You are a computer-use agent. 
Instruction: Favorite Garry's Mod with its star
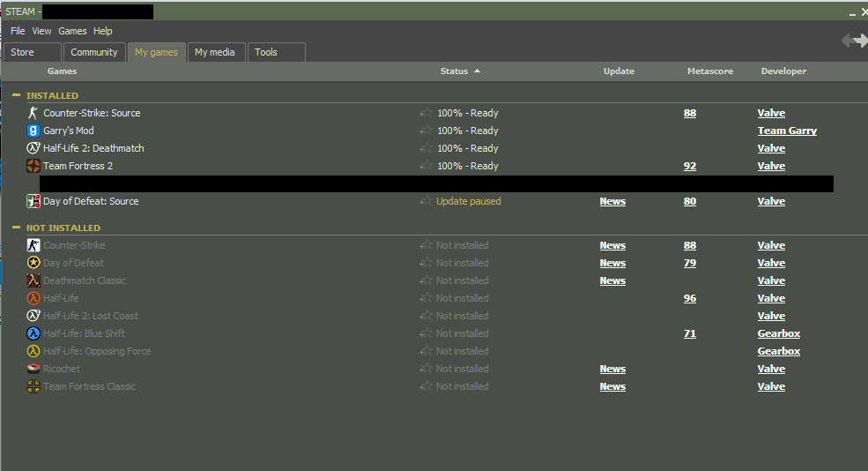click(426, 131)
